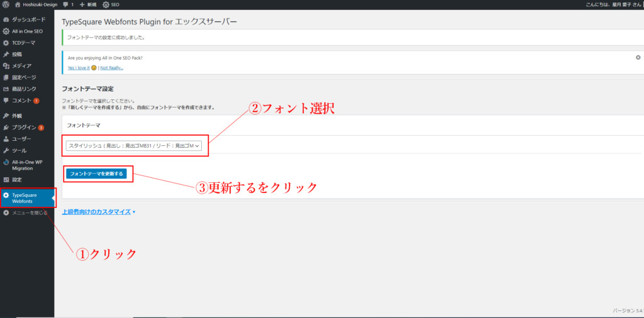The image size is (644, 318).
Task: Click the 固定ページ pages icon
Action: click(x=6, y=77)
